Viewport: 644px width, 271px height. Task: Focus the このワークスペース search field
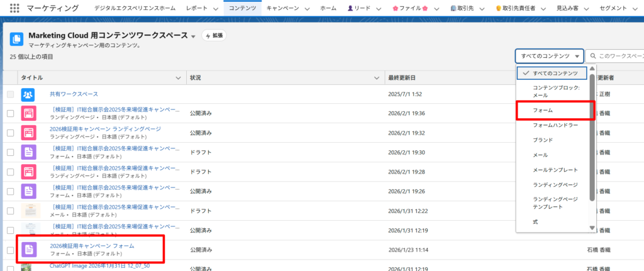click(x=614, y=56)
